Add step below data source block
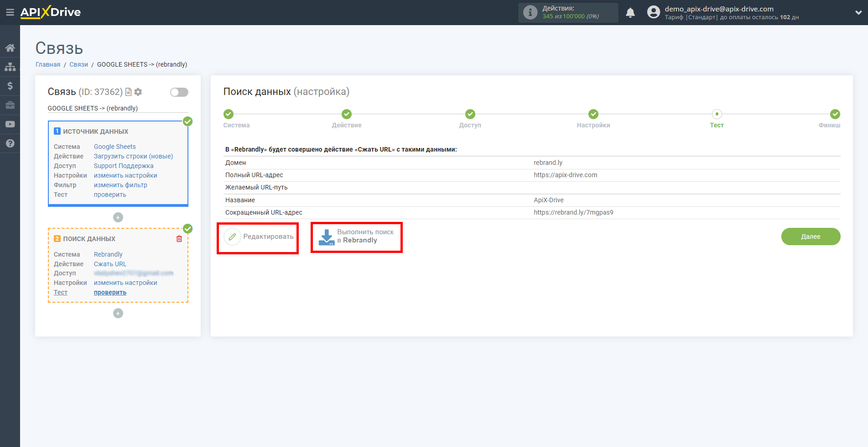868x447 pixels. click(118, 217)
